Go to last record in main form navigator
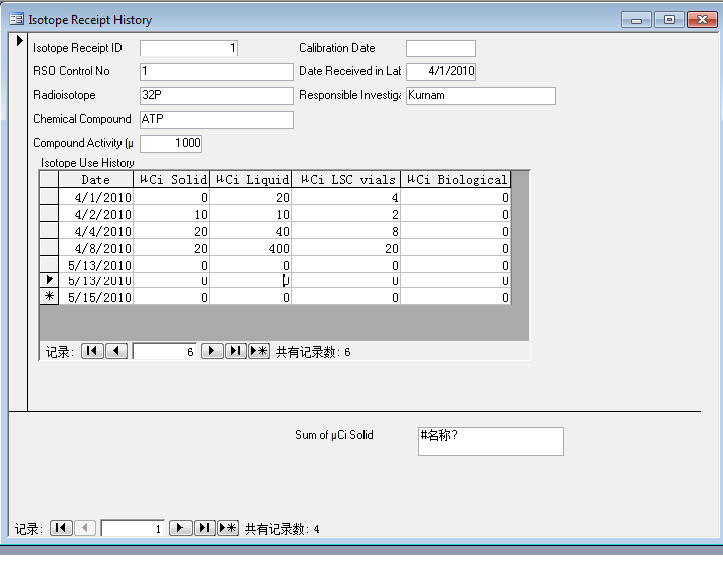The height and width of the screenshot is (561, 723). coord(204,528)
